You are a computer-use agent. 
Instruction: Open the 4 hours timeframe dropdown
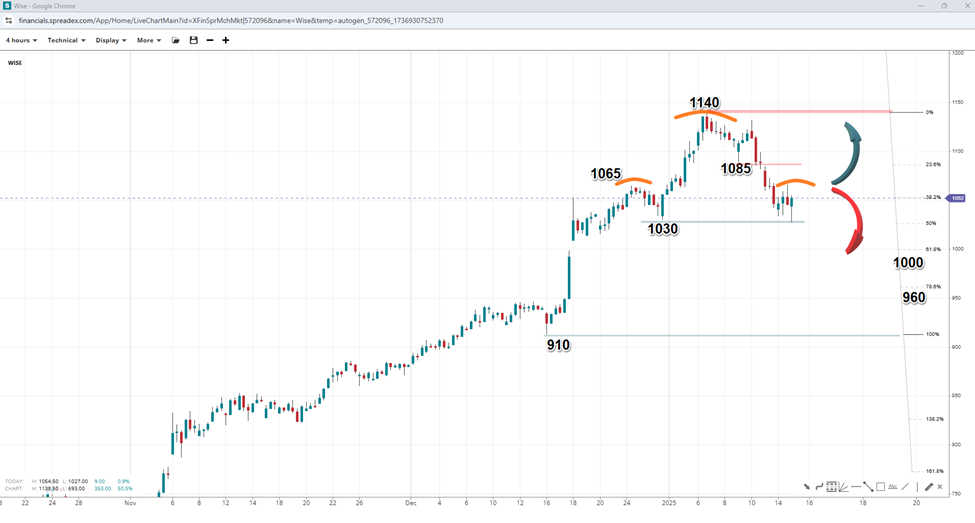(21, 40)
